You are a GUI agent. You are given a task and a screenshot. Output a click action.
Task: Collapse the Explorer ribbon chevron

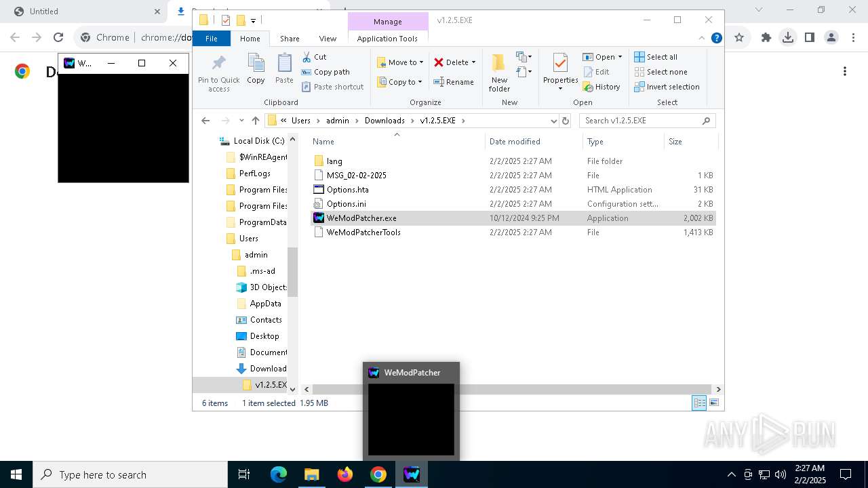[x=702, y=39]
